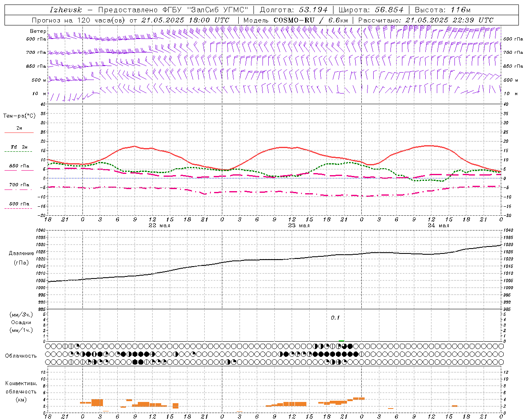Click the Тем-ра(°C) temperature panel label
525x420 pixels.
point(19,116)
